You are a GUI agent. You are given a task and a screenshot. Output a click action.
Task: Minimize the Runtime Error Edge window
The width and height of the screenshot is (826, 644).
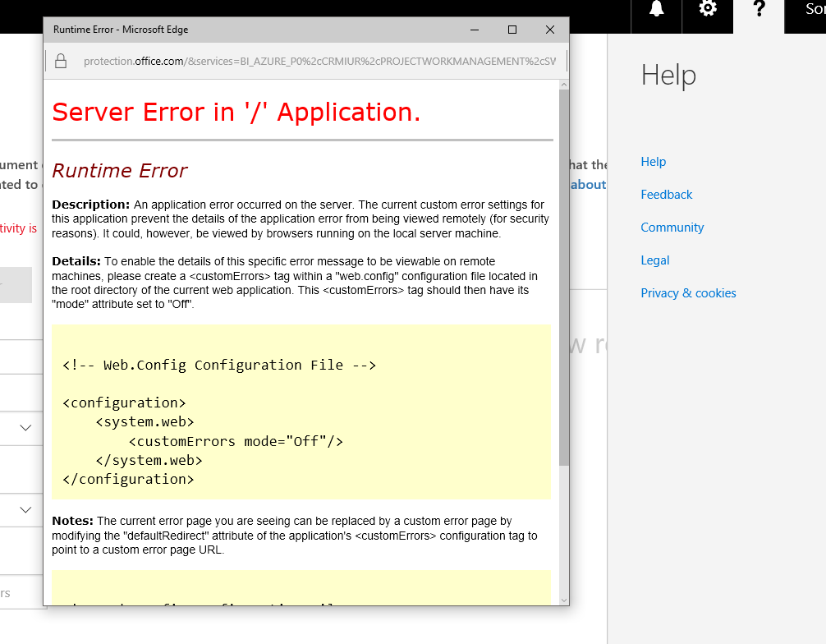475,30
